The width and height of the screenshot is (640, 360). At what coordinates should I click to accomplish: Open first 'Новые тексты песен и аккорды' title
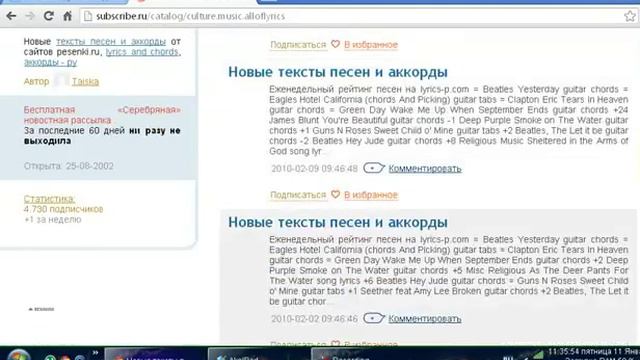[x=338, y=72]
